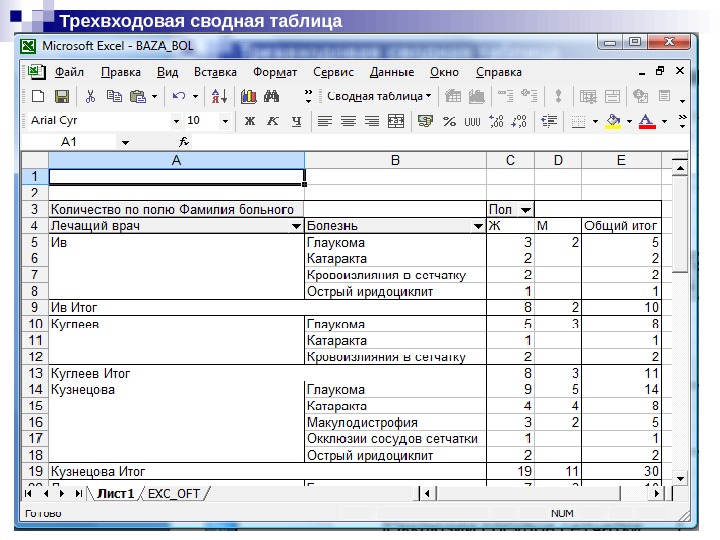
Task: Open the Вид menu
Action: 167,72
